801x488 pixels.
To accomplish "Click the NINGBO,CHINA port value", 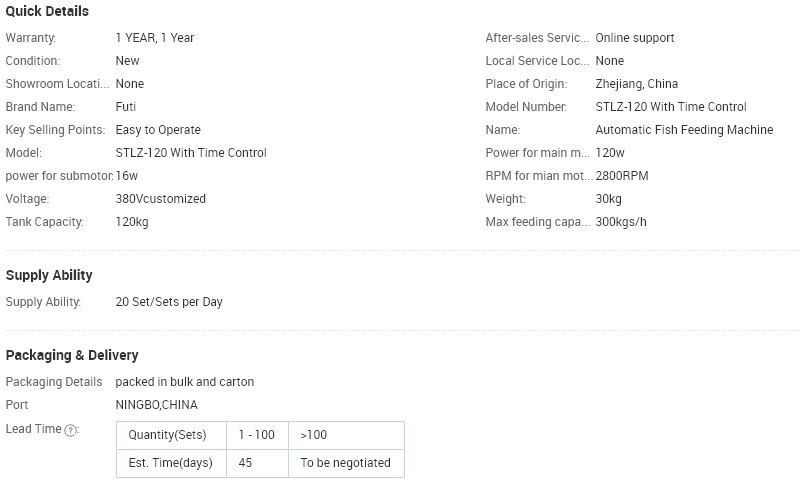I will [x=156, y=405].
